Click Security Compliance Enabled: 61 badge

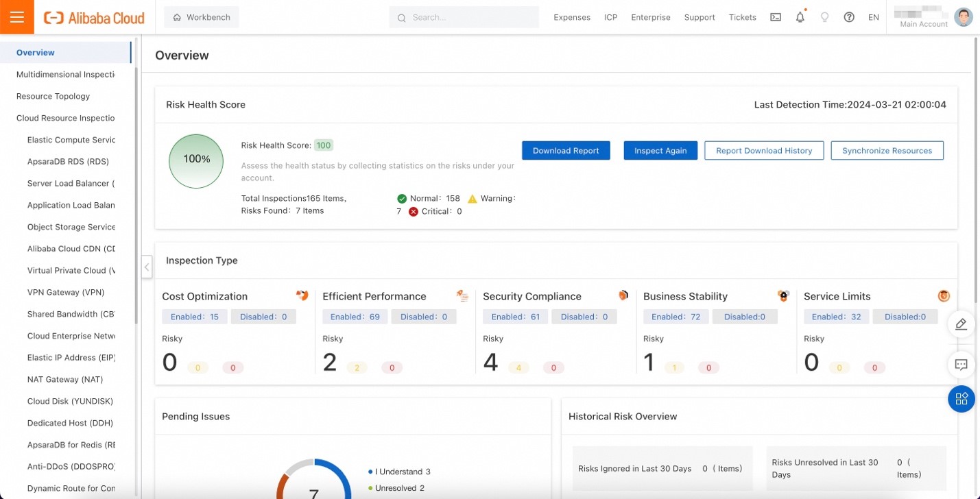pyautogui.click(x=516, y=317)
